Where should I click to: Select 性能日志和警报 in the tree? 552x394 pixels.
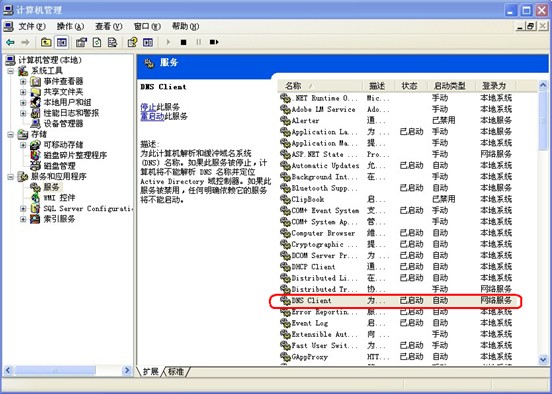pos(71,113)
